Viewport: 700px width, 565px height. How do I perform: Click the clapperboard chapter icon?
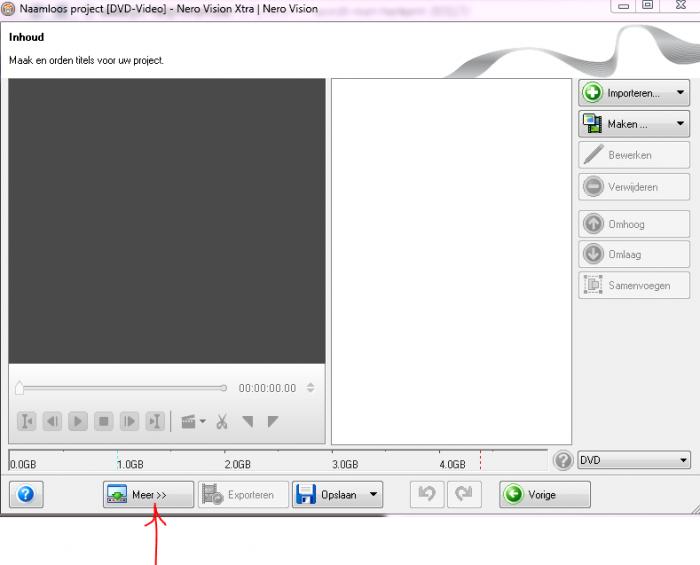(188, 421)
